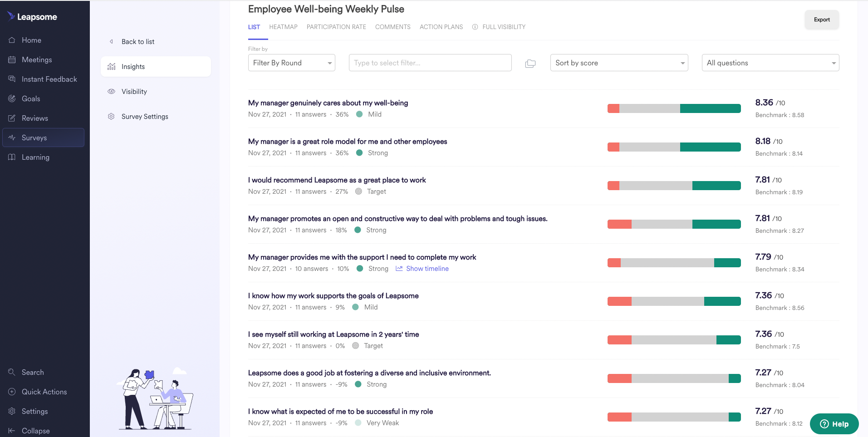
Task: Open Insights in side panel
Action: pyautogui.click(x=156, y=67)
